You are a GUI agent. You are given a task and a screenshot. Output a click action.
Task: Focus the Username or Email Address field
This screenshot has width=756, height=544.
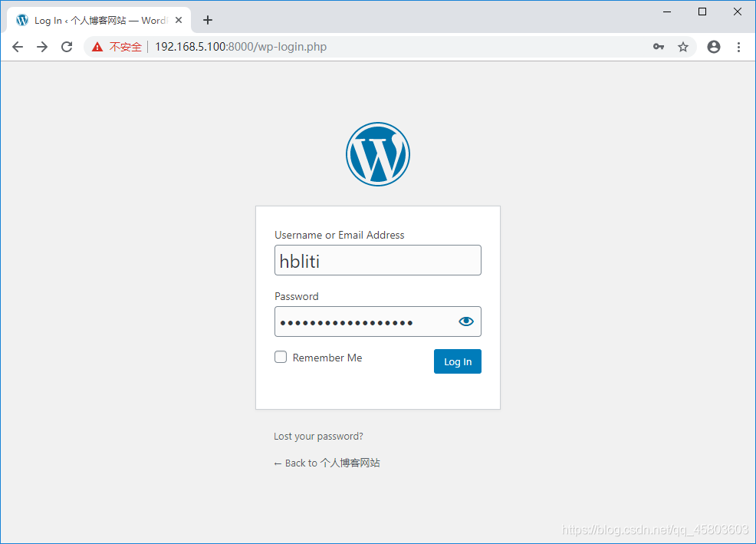(378, 260)
